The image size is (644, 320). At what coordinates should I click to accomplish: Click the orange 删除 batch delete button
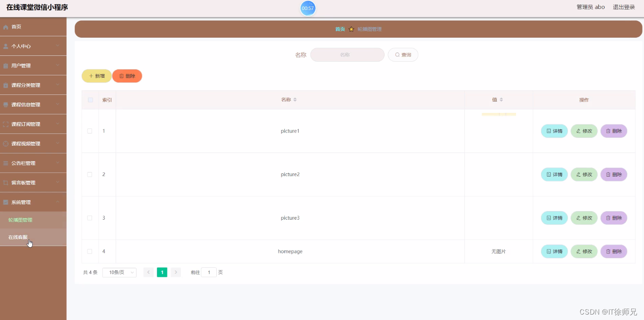pyautogui.click(x=127, y=76)
